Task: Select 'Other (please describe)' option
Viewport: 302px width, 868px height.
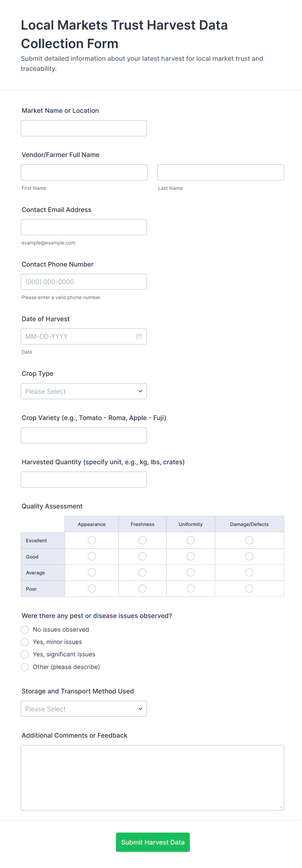Action: tap(25, 667)
